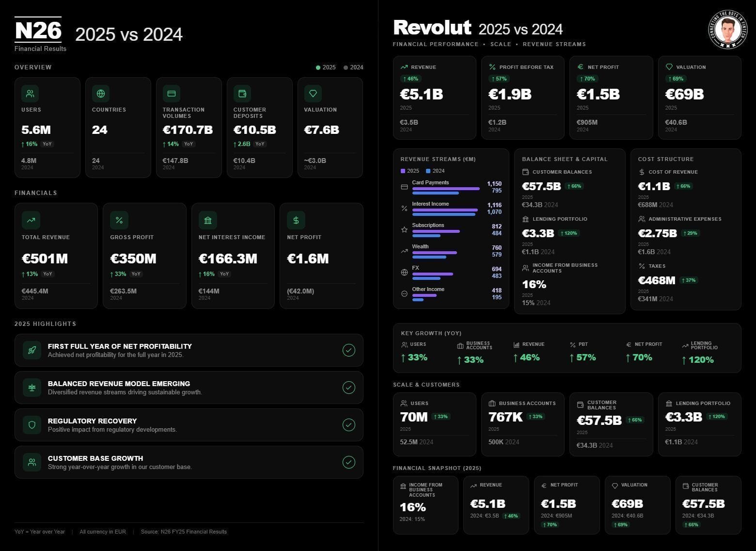Click the Subscriptions purple 2025 bar
This screenshot has height=551, width=756.
tap(436, 231)
